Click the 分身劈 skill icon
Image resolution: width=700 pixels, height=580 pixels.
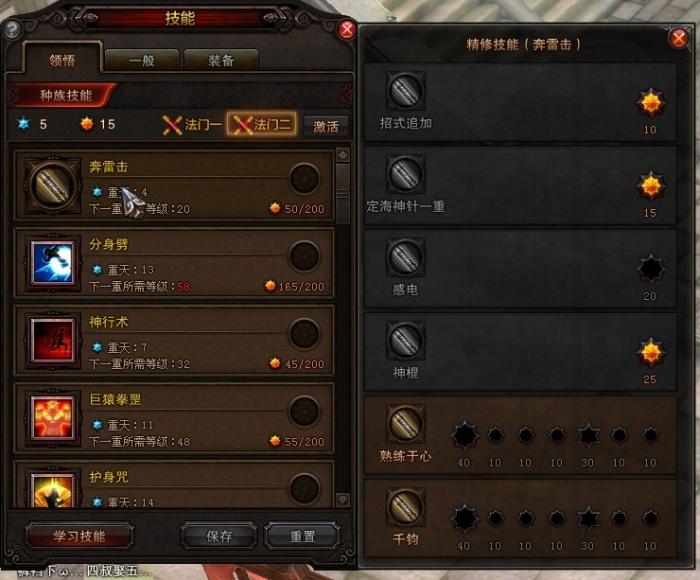(53, 262)
